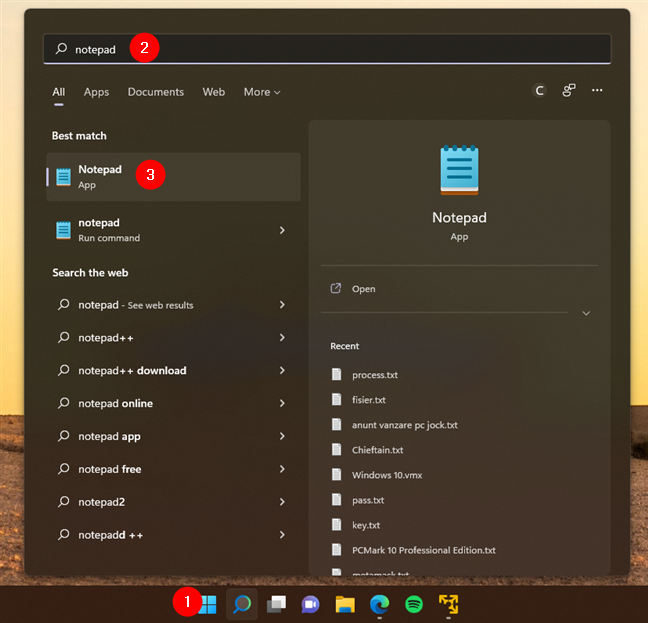Image resolution: width=648 pixels, height=623 pixels.
Task: Expand the arrow next to notepadd ++
Action: tap(282, 535)
